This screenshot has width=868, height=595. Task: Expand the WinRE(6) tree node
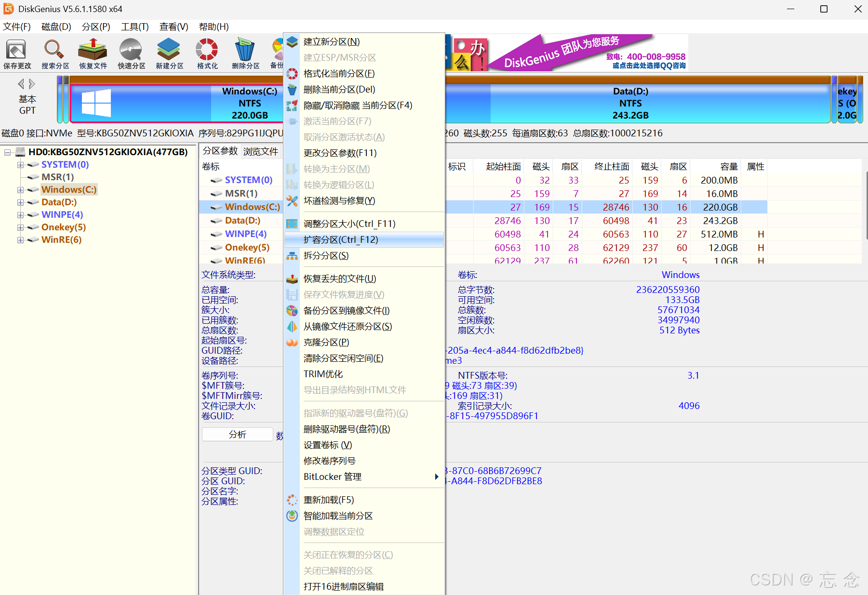(x=21, y=240)
